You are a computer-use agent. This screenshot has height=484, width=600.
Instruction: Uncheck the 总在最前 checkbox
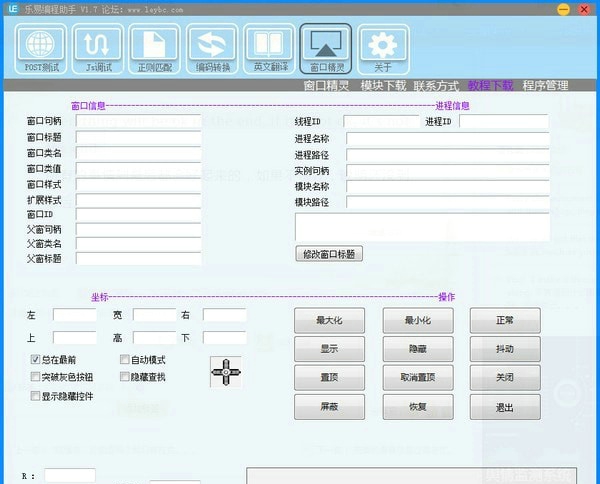click(36, 360)
